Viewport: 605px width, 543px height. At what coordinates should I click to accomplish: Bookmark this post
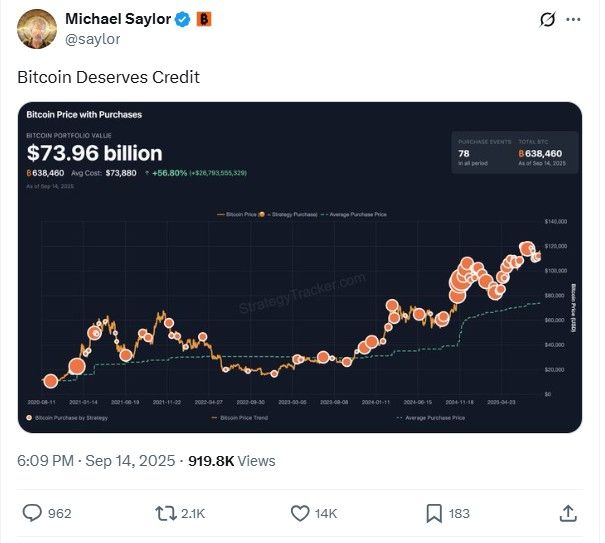[x=434, y=514]
